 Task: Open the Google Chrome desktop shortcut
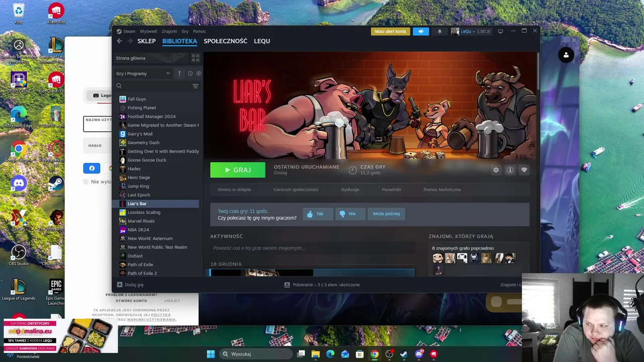tap(19, 152)
